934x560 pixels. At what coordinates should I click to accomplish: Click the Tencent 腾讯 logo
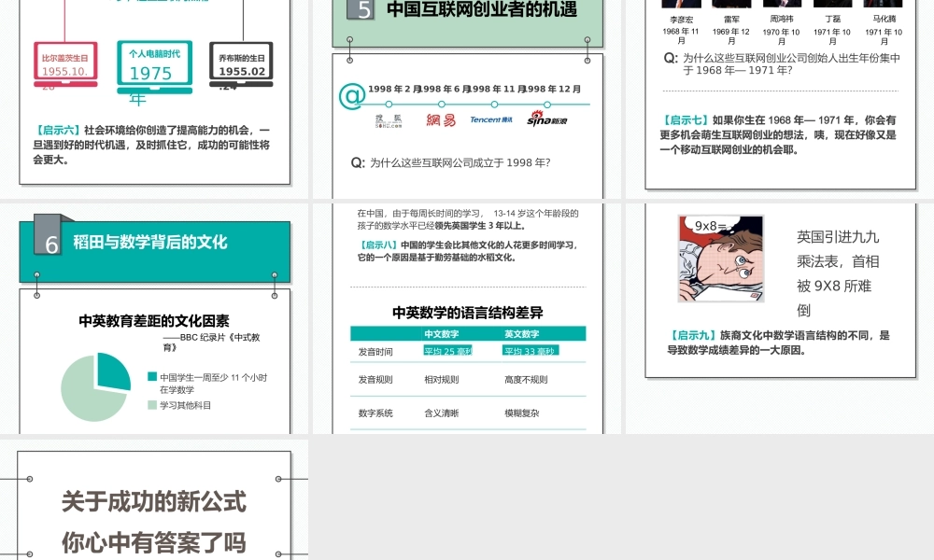[491, 119]
